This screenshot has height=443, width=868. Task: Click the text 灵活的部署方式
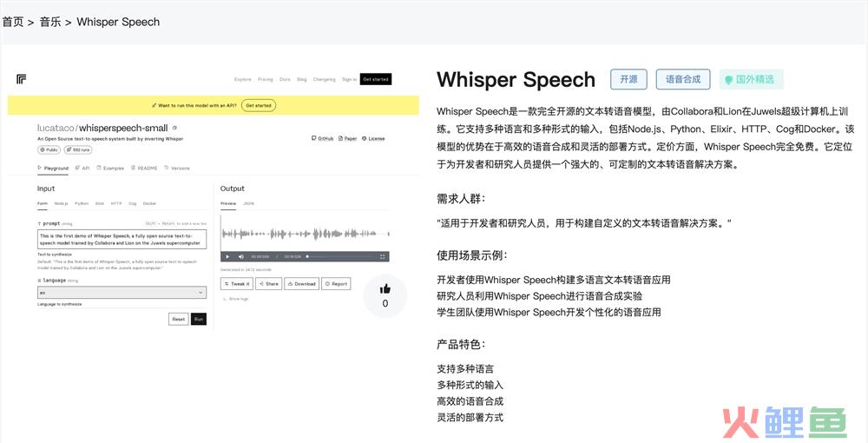470,417
